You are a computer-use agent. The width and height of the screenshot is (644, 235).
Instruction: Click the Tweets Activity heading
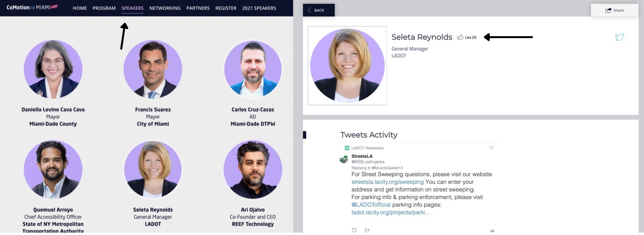pyautogui.click(x=369, y=135)
